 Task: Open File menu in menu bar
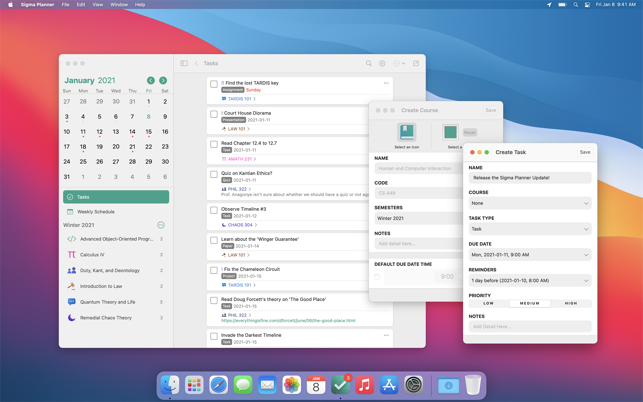click(x=65, y=5)
